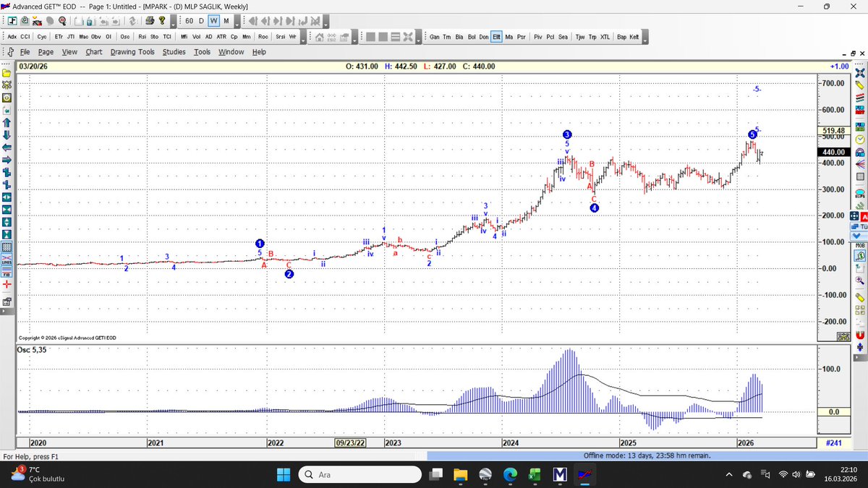This screenshot has width=868, height=488.
Task: Open Microsoft Edge from taskbar
Action: coord(510,474)
